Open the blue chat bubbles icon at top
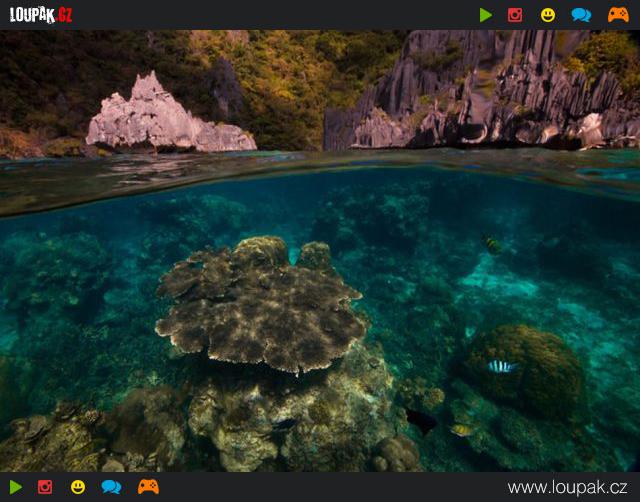The width and height of the screenshot is (640, 502). tap(581, 15)
